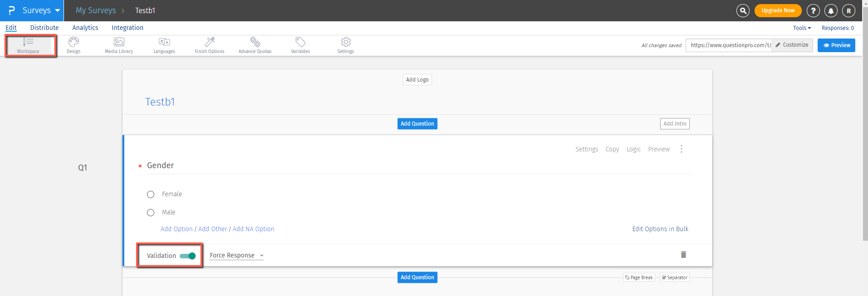Click the survey URL field
The image size is (868, 296).
[x=729, y=45]
